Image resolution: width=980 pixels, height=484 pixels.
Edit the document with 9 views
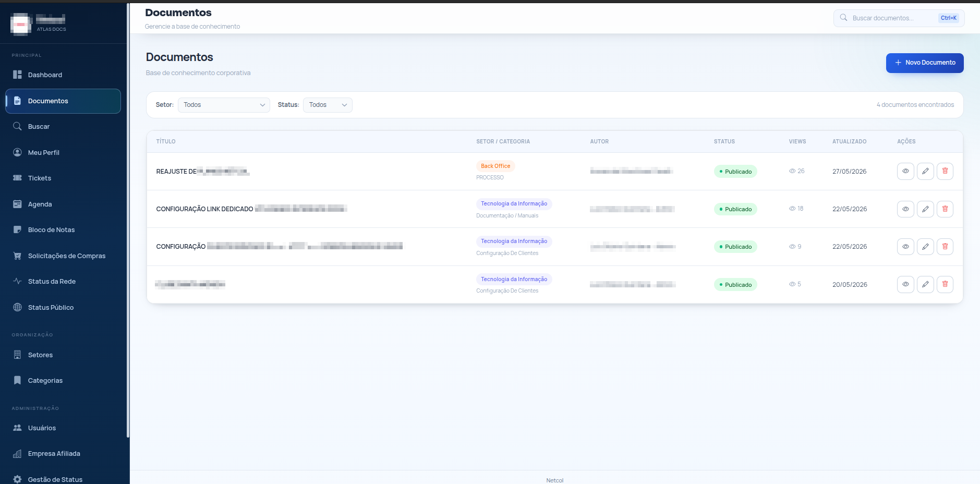[x=925, y=247]
